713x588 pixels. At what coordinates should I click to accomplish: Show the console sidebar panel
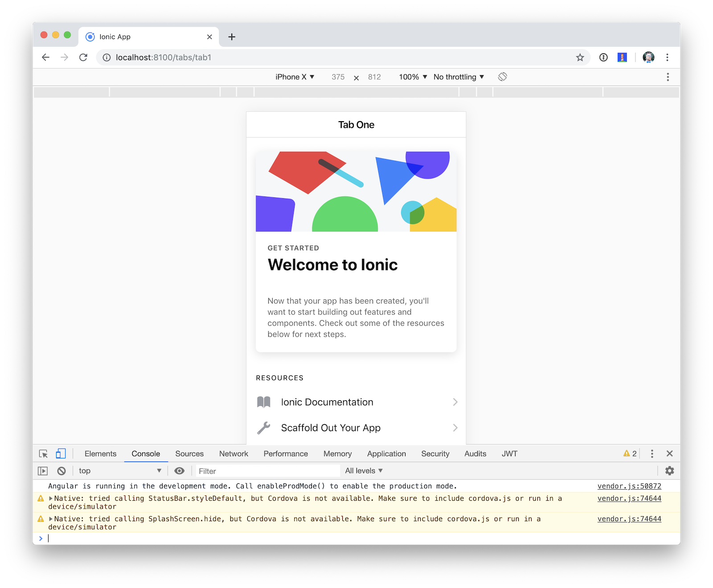point(43,471)
